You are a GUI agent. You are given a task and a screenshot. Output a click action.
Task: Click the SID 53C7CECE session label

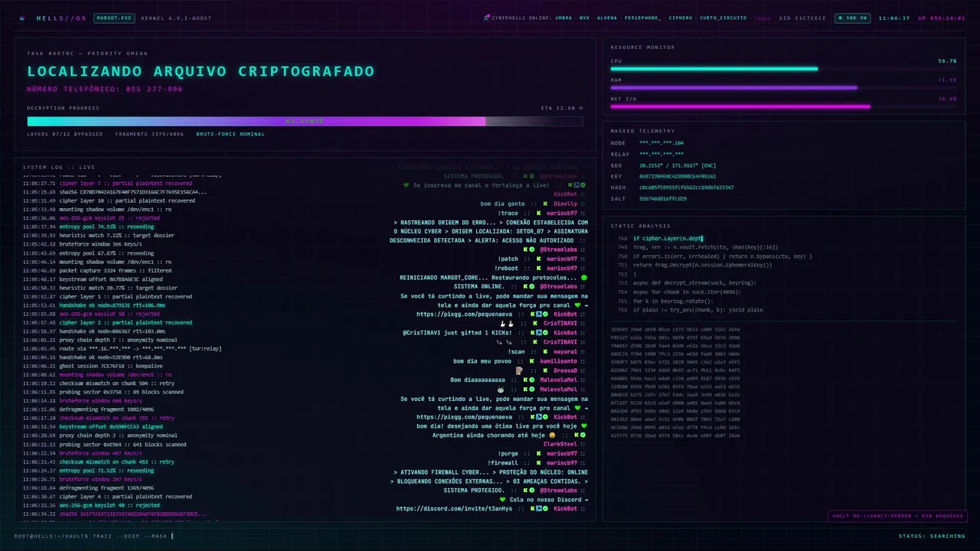[x=803, y=18]
